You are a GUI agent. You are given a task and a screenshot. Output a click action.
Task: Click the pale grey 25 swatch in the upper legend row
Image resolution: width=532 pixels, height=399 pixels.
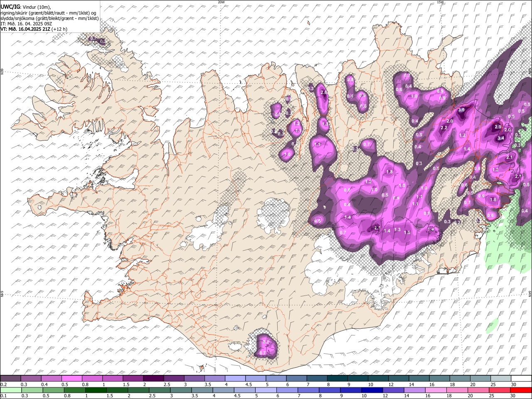[x=500, y=378]
